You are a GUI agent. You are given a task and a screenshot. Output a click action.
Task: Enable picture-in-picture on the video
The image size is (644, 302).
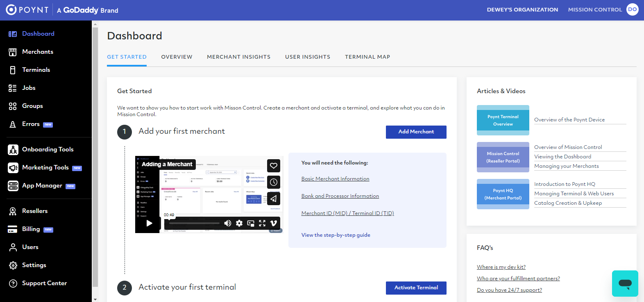coord(251,223)
